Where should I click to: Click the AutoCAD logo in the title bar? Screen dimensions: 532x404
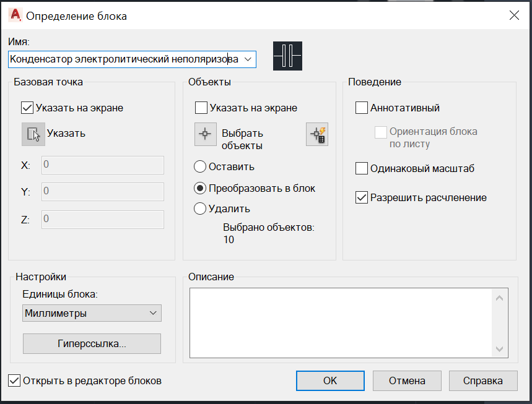point(15,15)
